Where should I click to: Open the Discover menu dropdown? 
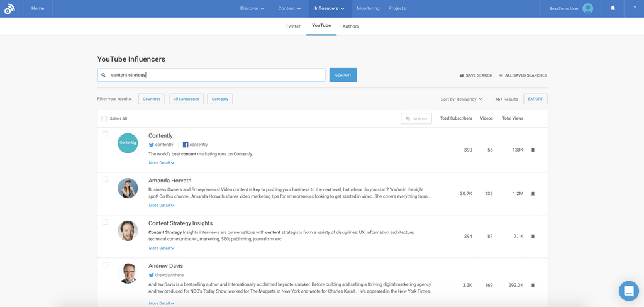tap(252, 8)
